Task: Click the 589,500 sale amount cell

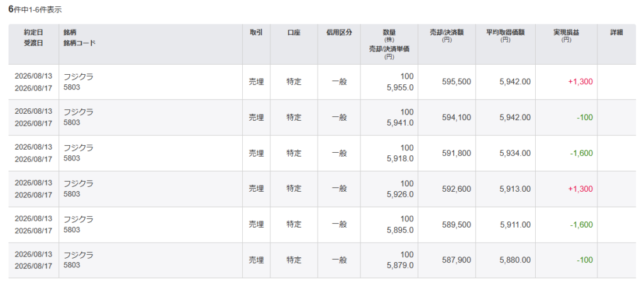Action: point(447,225)
